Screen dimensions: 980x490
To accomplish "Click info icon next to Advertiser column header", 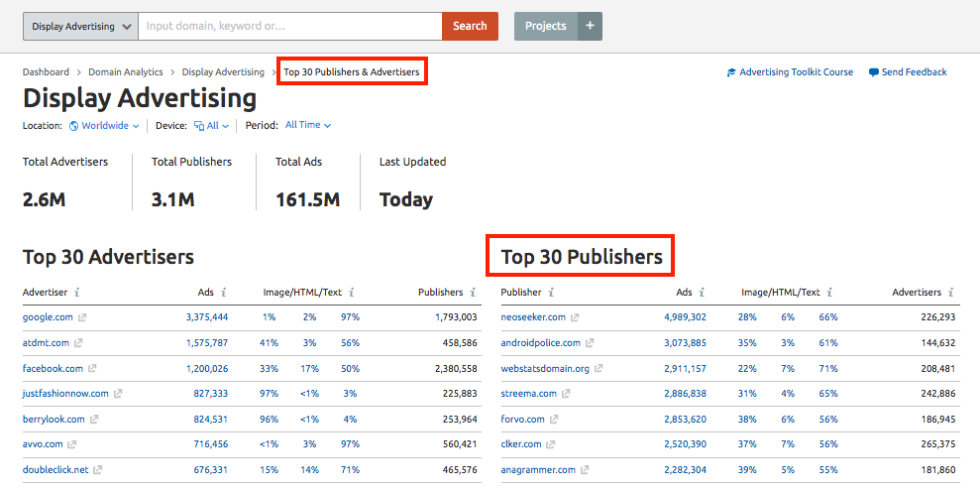I will 77,293.
